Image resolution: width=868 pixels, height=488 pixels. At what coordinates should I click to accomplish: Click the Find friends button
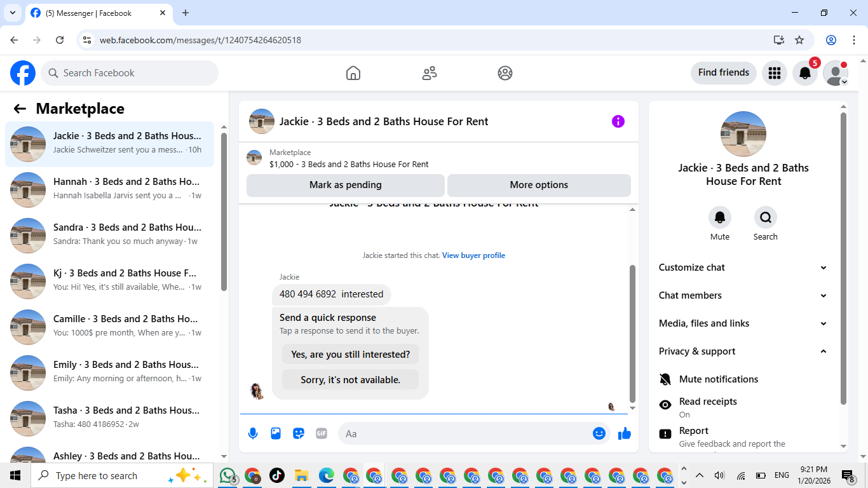click(724, 73)
